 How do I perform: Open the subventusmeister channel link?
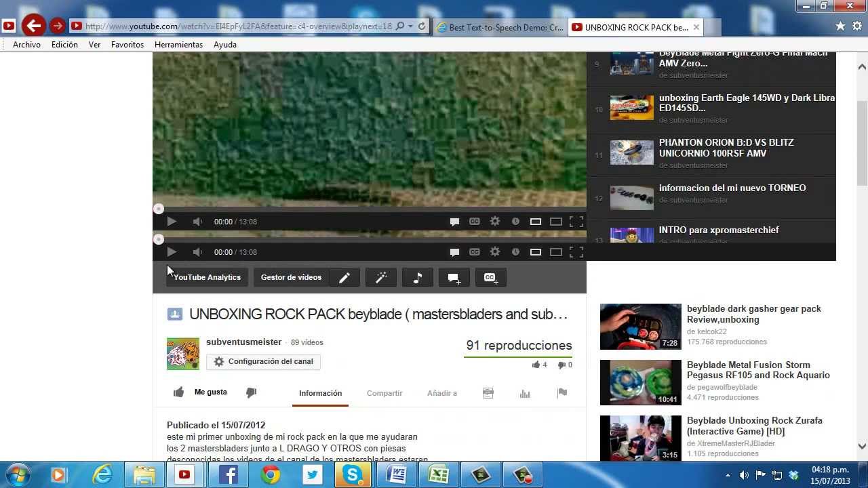(x=243, y=342)
